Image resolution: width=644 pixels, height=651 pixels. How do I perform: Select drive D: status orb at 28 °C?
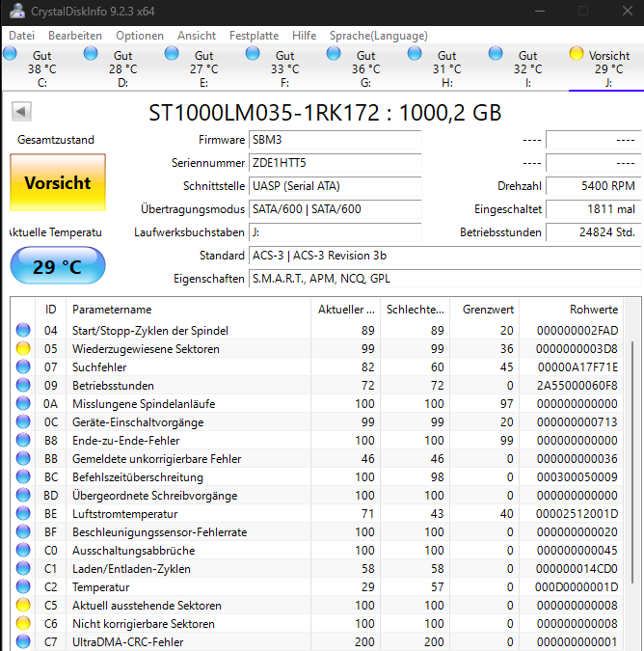91,54
